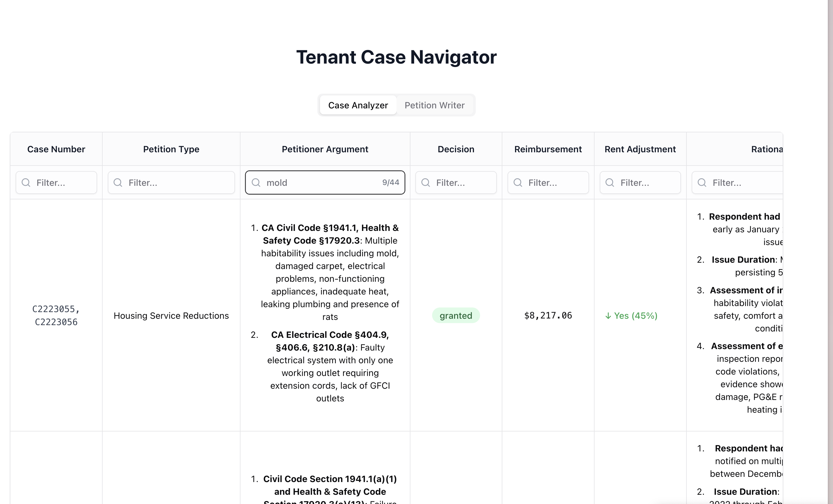Click the magnifier icon in Rent Adjustment filter

point(610,183)
